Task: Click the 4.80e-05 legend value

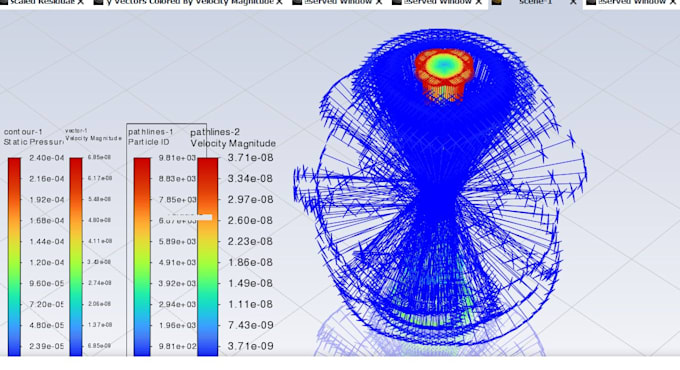Action: click(46, 325)
